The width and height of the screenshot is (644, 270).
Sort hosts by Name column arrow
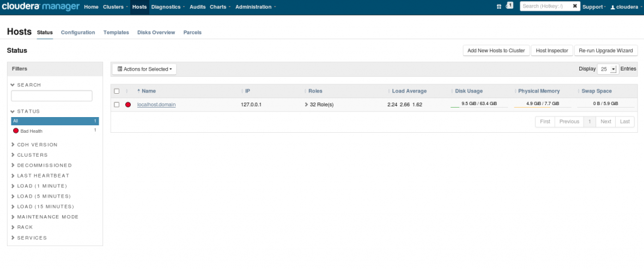pyautogui.click(x=138, y=91)
